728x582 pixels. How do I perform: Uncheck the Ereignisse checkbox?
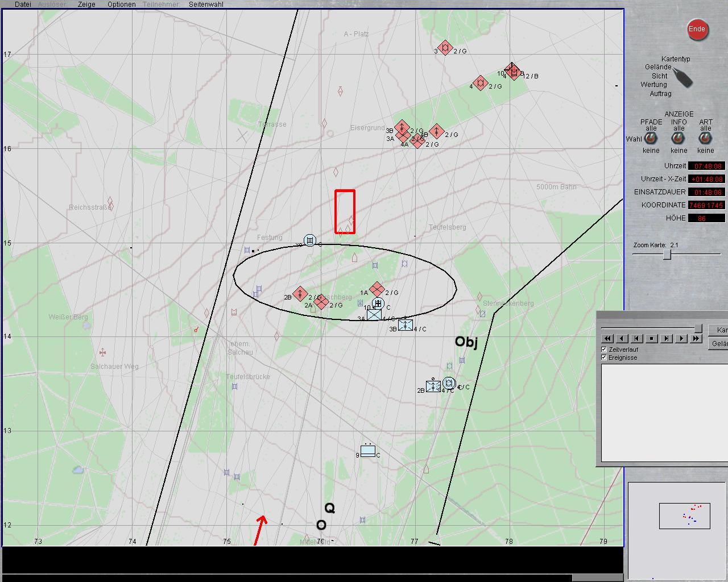click(604, 357)
